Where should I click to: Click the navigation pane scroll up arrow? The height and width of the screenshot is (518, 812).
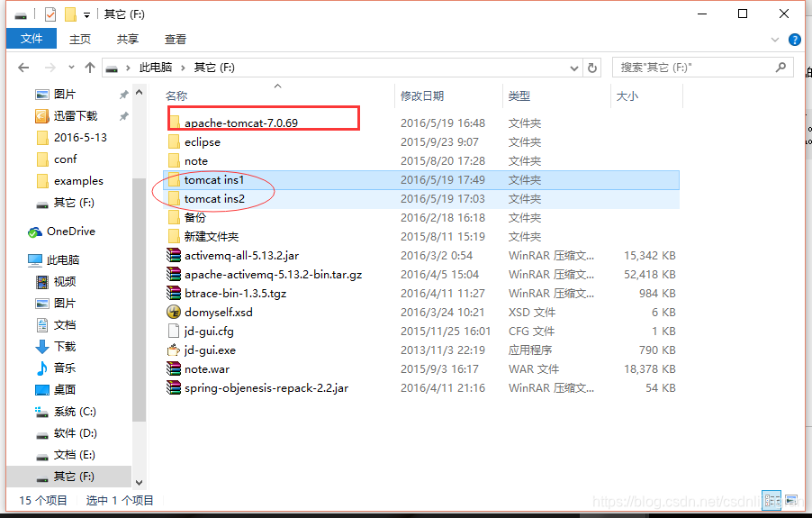[139, 93]
